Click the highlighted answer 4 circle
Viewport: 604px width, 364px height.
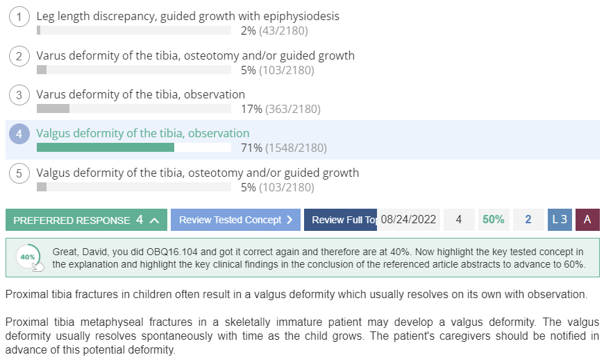[x=19, y=134]
